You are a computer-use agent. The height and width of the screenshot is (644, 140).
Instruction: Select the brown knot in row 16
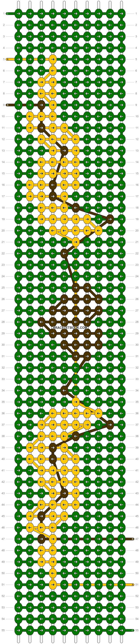[x=53, y=185]
